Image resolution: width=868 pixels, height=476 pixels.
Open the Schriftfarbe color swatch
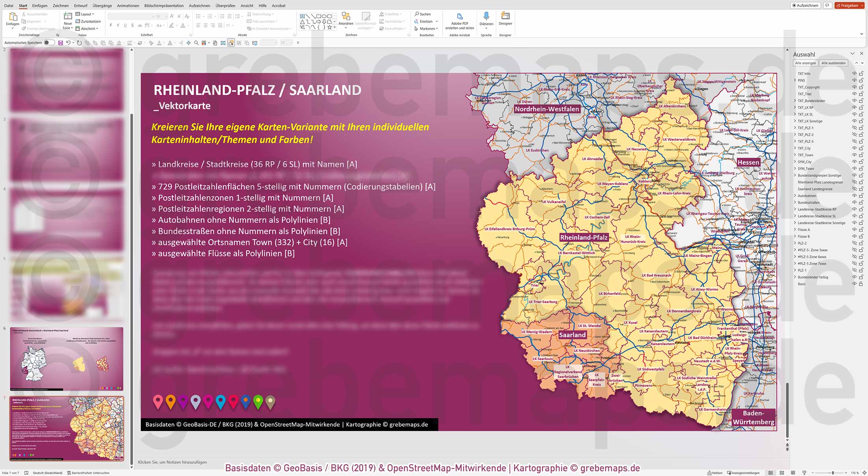coord(183,24)
